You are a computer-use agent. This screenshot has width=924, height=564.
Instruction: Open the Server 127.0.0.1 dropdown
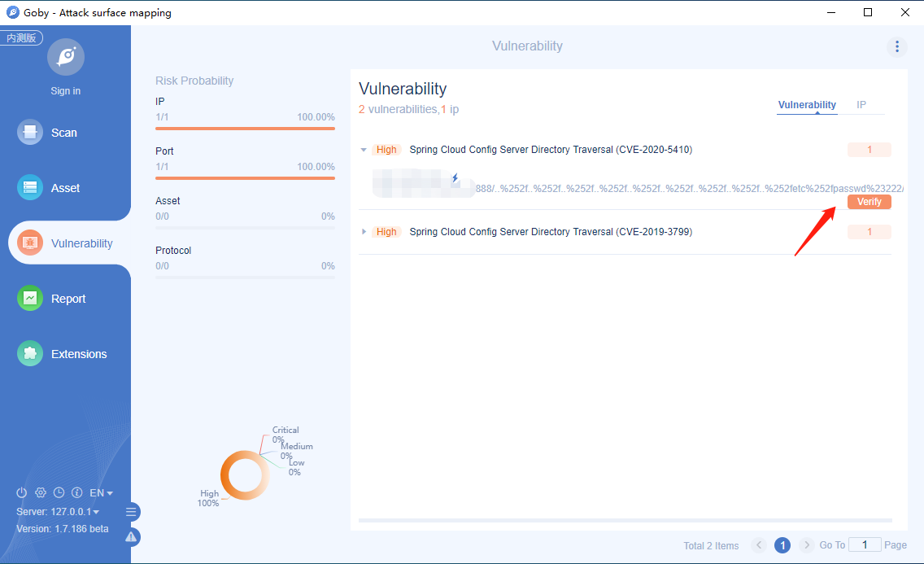coord(58,512)
